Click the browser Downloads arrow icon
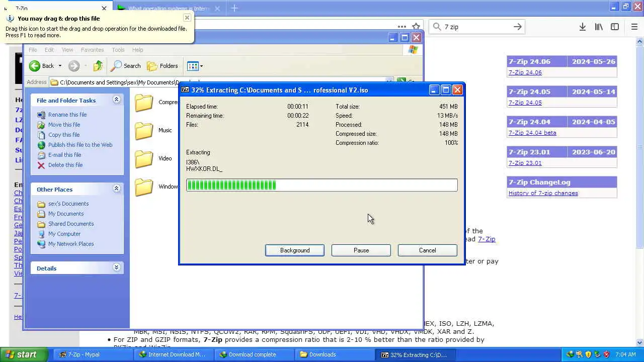The width and height of the screenshot is (644, 362). [583, 27]
